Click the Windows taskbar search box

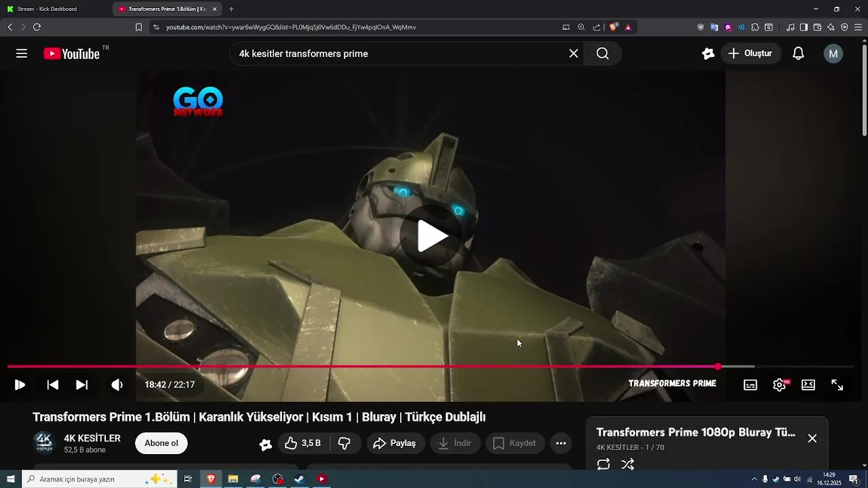pyautogui.click(x=100, y=479)
